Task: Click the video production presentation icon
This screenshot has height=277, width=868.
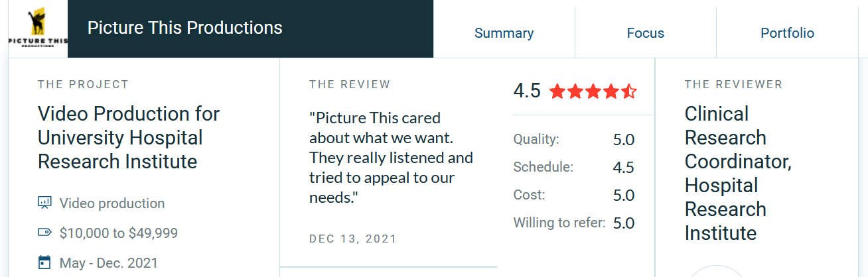Action: click(x=44, y=203)
